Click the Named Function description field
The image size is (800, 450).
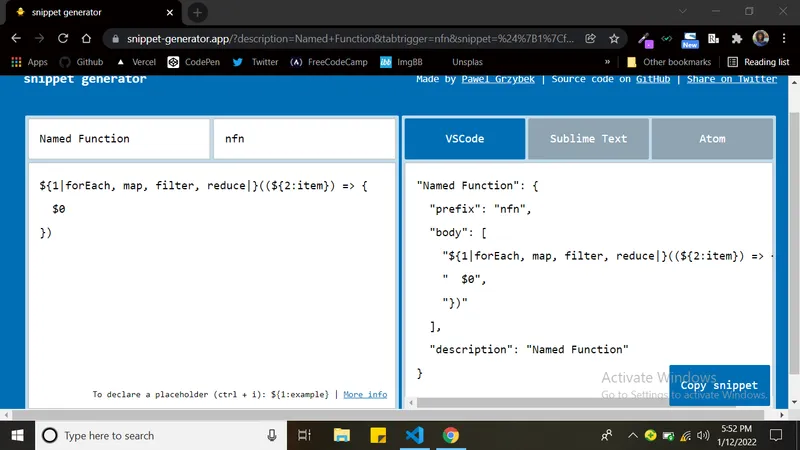pos(119,139)
